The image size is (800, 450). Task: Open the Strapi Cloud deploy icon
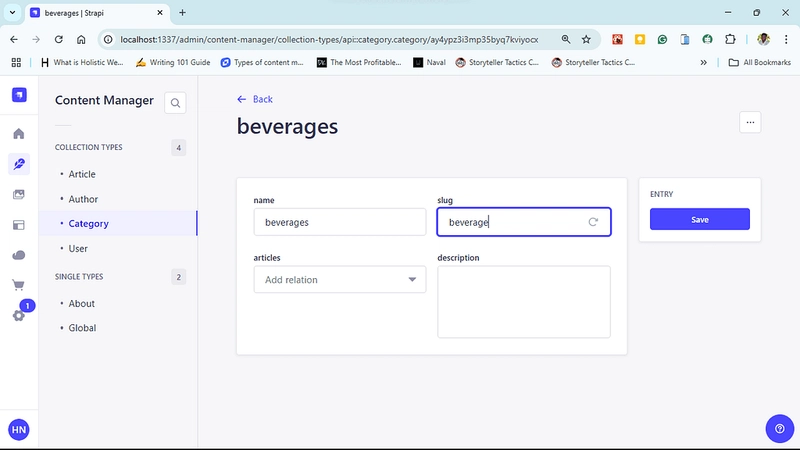[19, 255]
